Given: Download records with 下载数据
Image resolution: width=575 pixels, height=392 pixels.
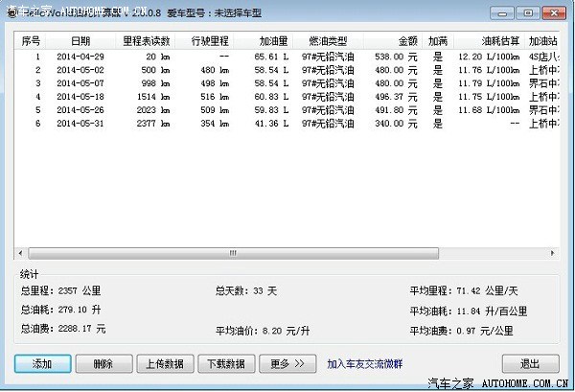Looking at the screenshot, I should coord(225,364).
